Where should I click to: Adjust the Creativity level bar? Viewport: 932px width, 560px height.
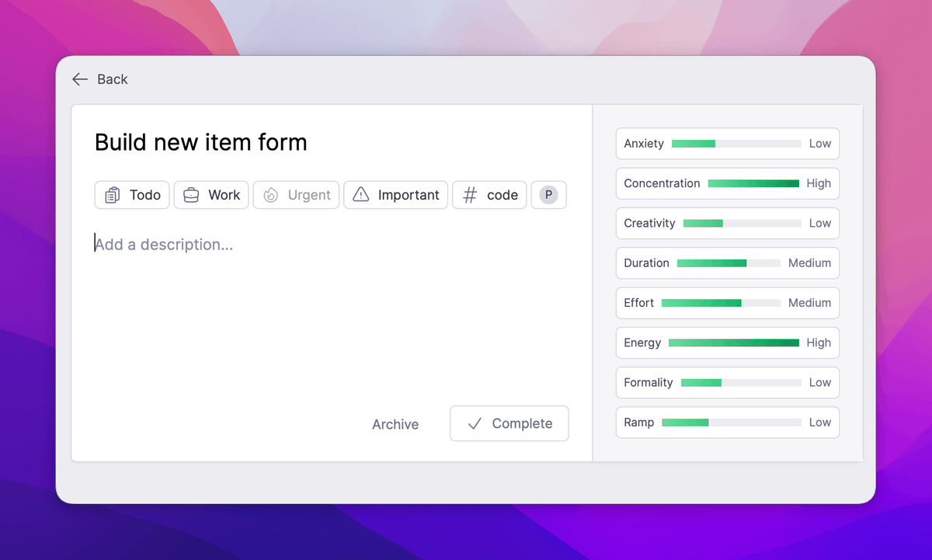(742, 223)
